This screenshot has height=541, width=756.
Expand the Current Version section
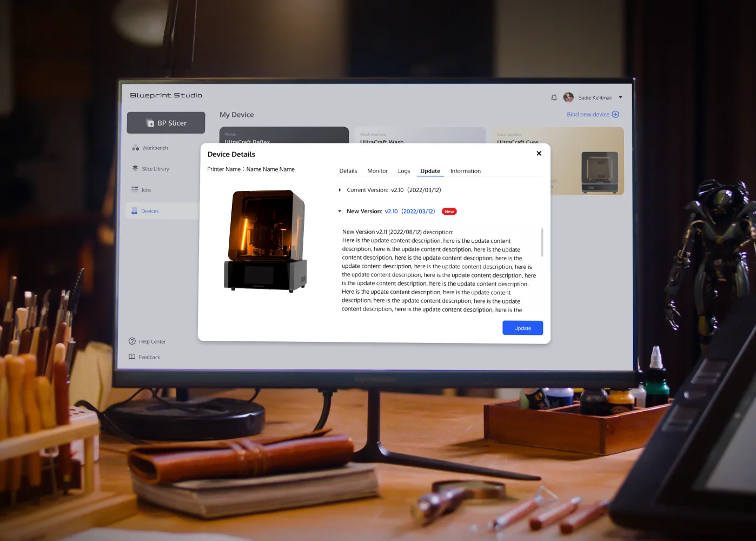pos(340,190)
